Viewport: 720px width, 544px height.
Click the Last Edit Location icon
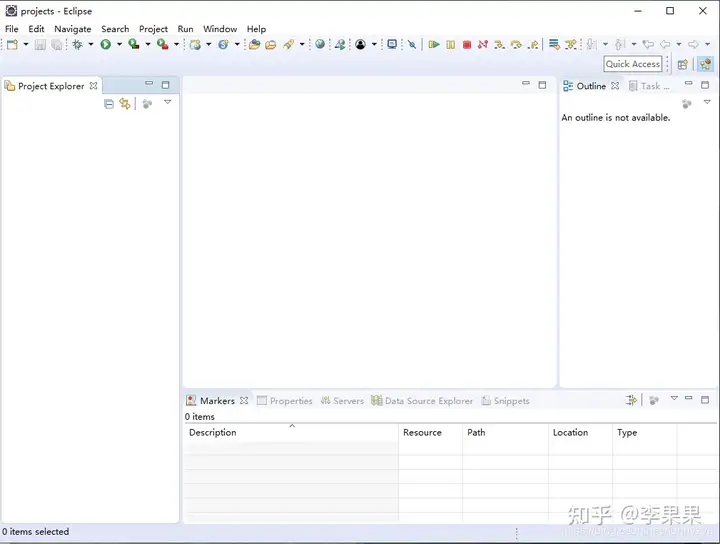pyautogui.click(x=648, y=45)
